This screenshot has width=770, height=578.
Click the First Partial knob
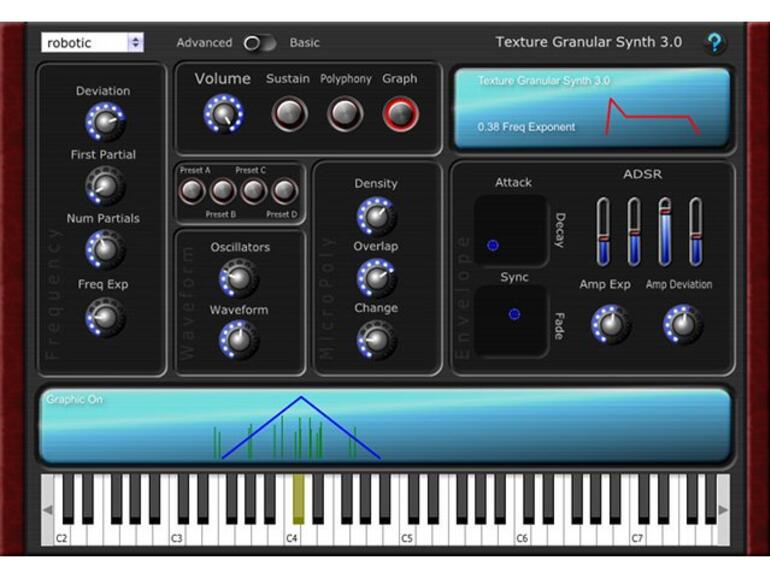point(106,186)
